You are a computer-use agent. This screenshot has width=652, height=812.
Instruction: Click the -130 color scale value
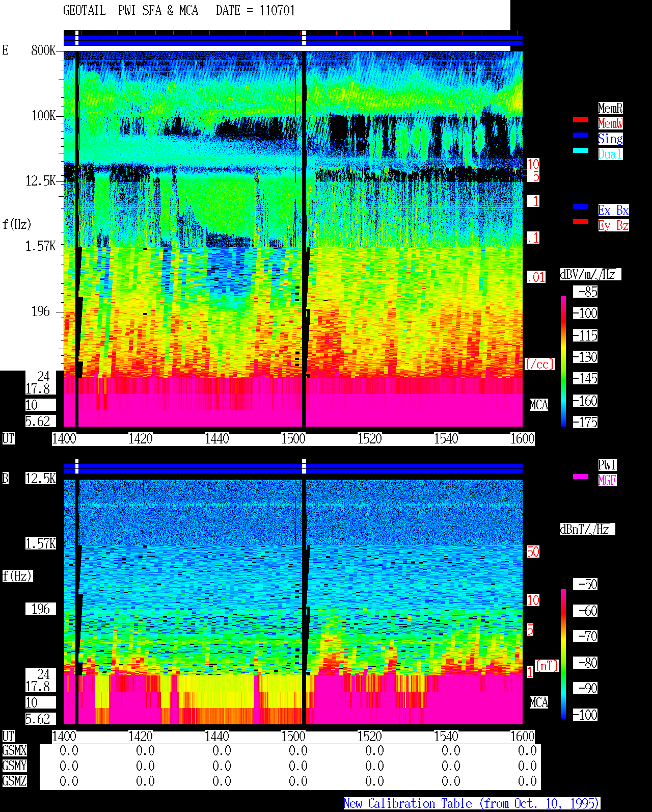coord(586,357)
